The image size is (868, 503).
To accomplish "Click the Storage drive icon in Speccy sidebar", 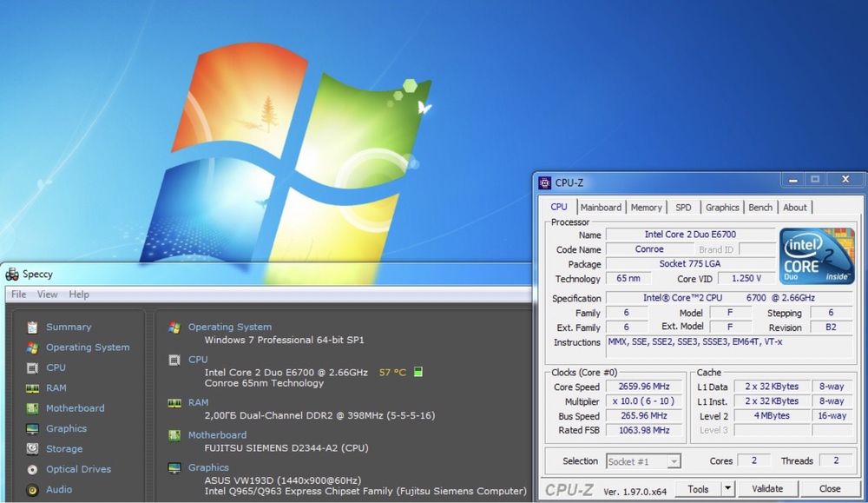I will (33, 449).
